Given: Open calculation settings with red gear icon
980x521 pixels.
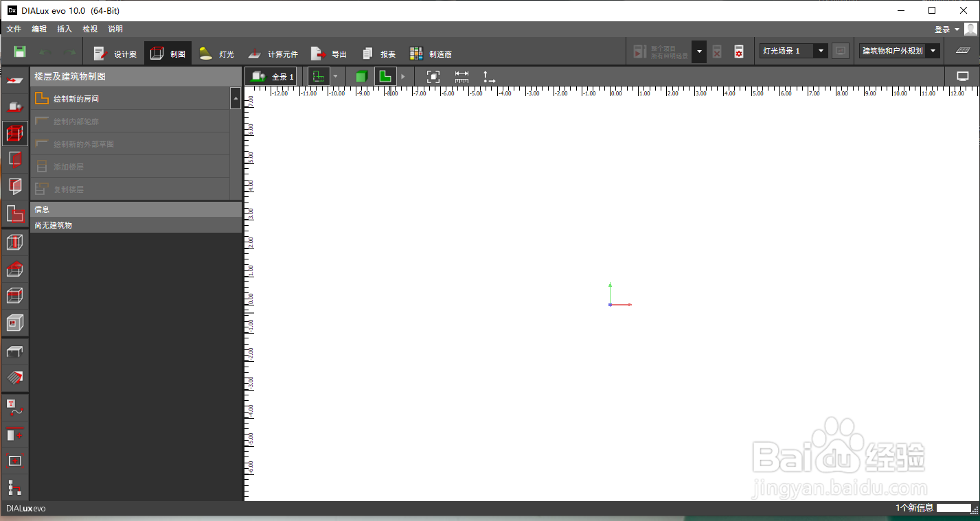Looking at the screenshot, I should 739,51.
